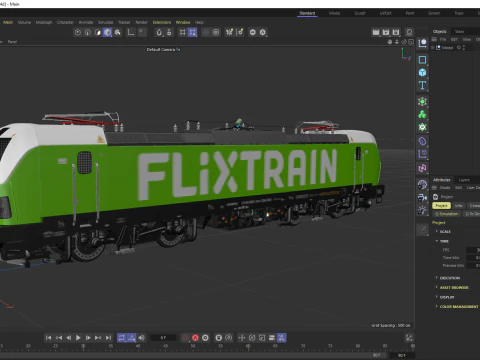
Task: Switch to the Standard layout tab
Action: (307, 13)
